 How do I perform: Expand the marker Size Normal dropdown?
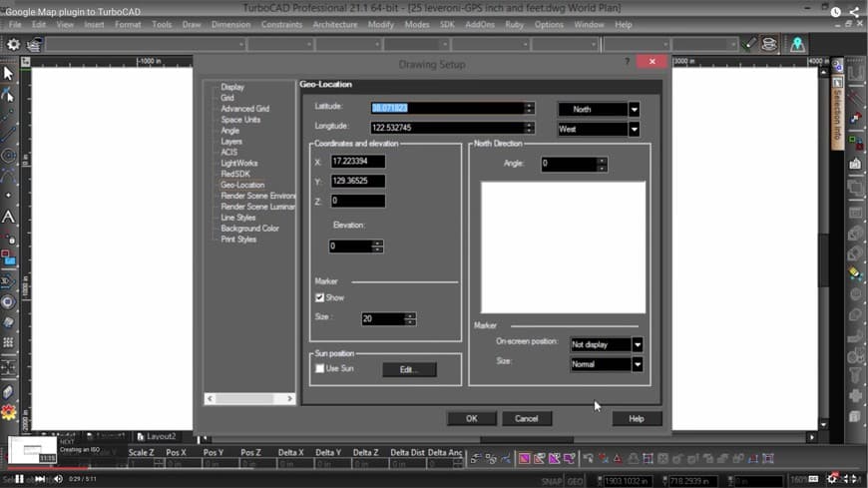pyautogui.click(x=638, y=364)
